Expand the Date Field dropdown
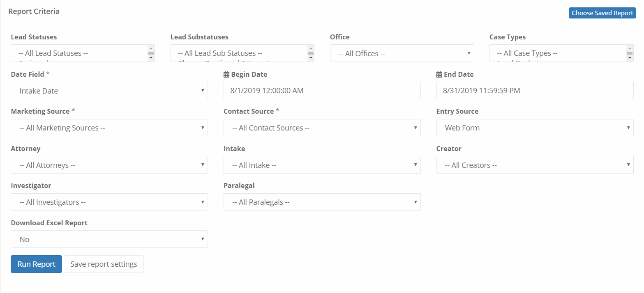This screenshot has height=293, width=644. click(x=109, y=91)
